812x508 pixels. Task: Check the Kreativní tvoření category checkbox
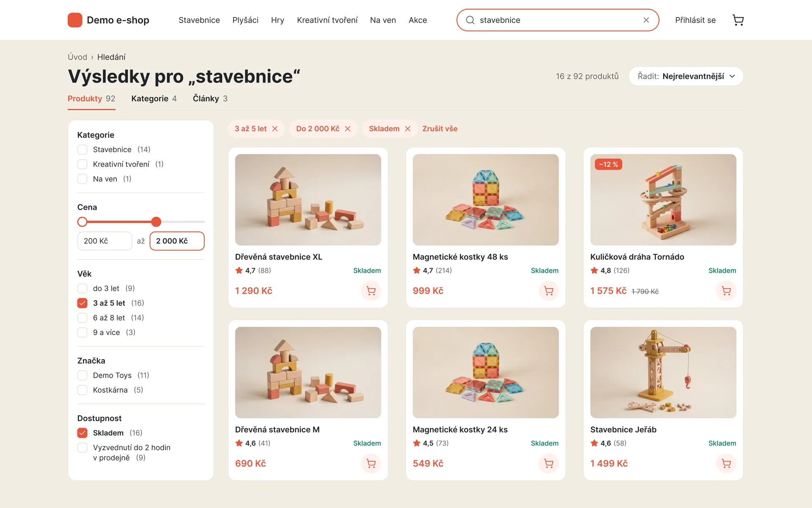(x=82, y=164)
